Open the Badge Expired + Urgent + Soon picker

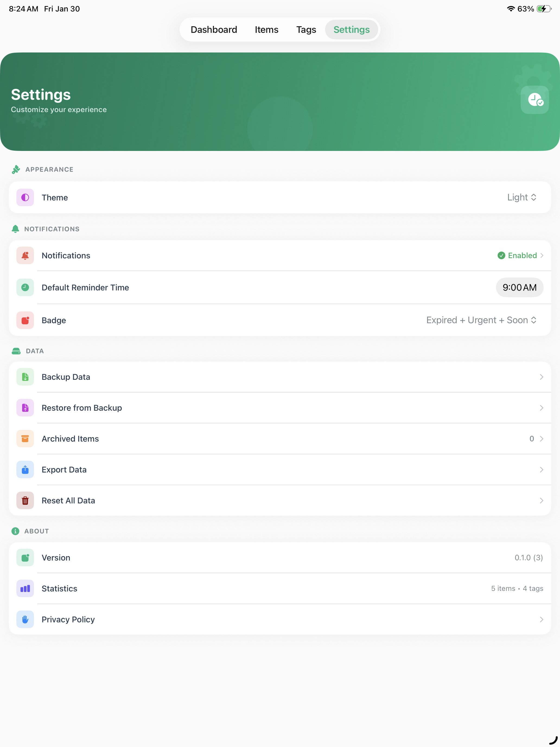481,320
